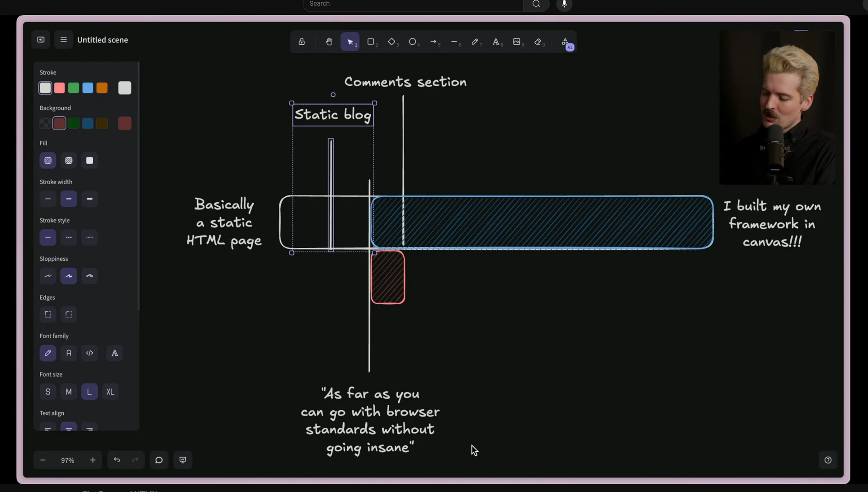Select the Text tool
Image resolution: width=868 pixels, height=492 pixels.
tap(496, 42)
